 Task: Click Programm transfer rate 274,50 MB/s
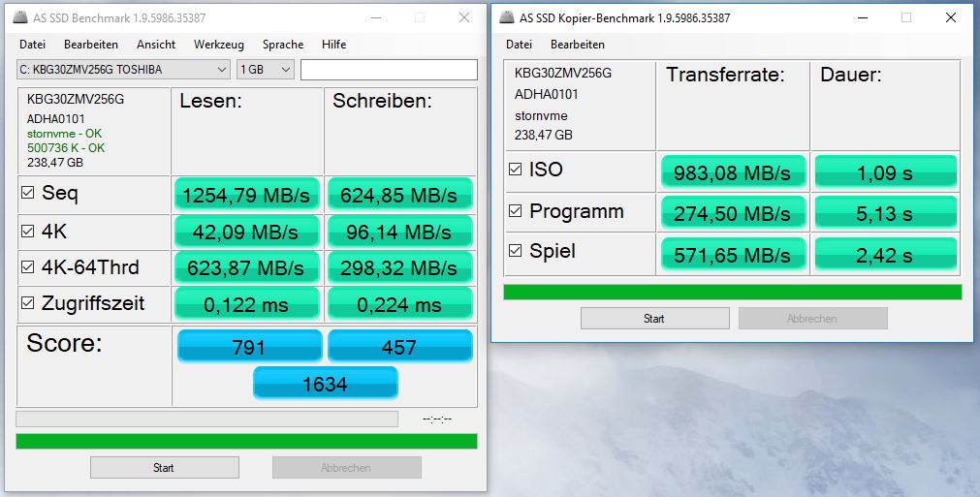[733, 213]
